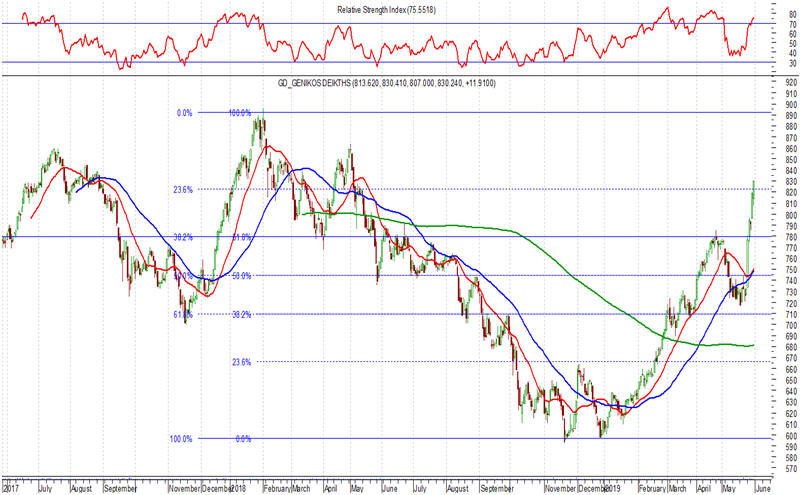Select the 80 label on the RSI scale

point(792,15)
